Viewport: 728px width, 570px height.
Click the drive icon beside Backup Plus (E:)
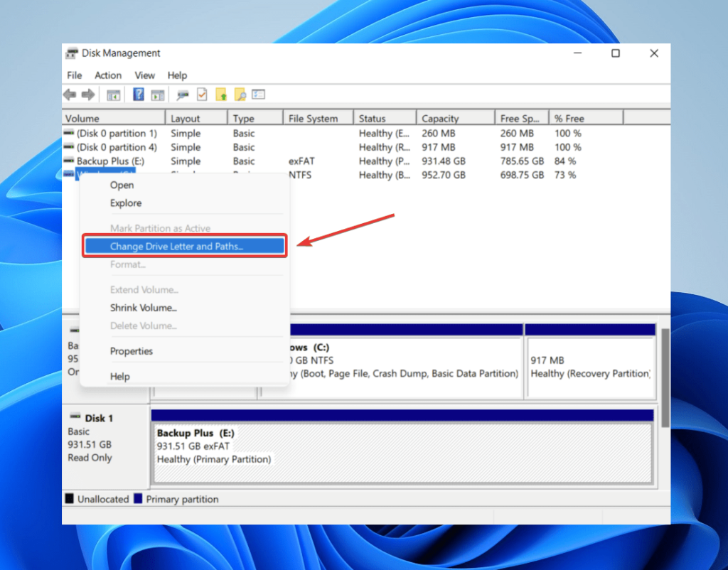click(68, 161)
